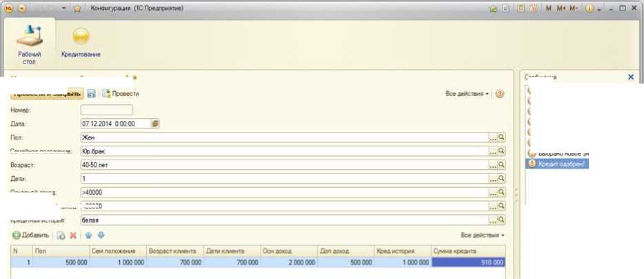Click the M memory button

click(549, 9)
